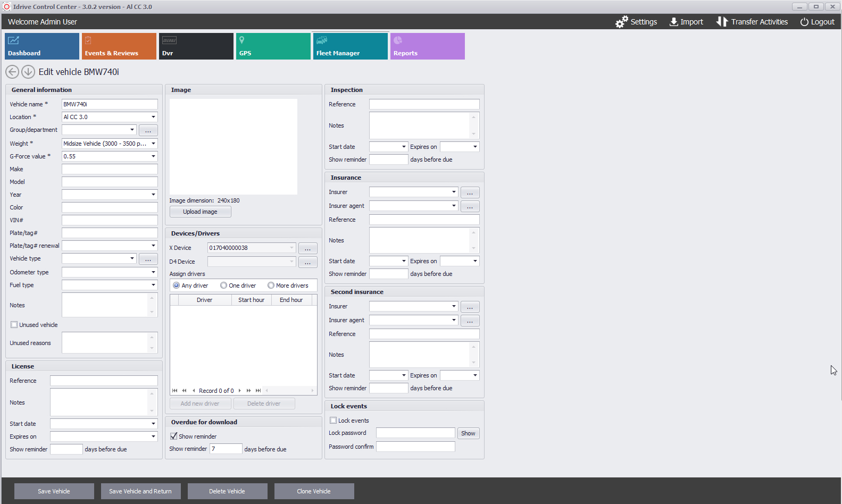Select the One driver radio button
842x504 pixels.
(x=224, y=285)
